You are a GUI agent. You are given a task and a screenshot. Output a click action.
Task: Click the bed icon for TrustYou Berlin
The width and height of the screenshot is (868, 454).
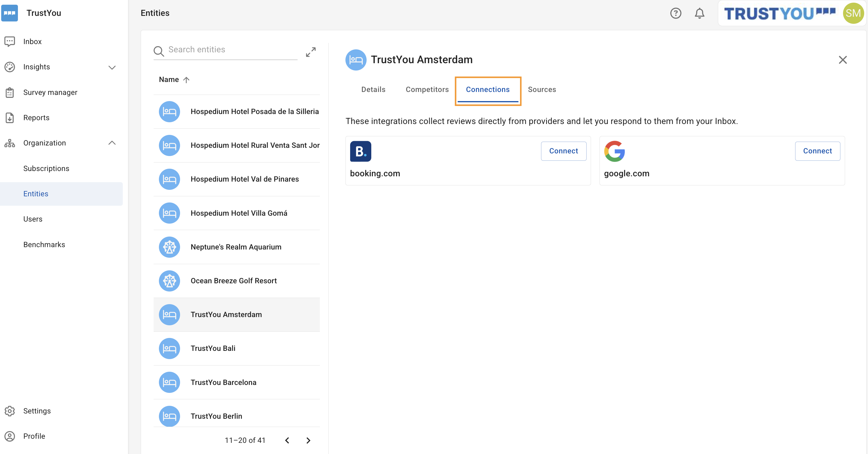point(169,416)
